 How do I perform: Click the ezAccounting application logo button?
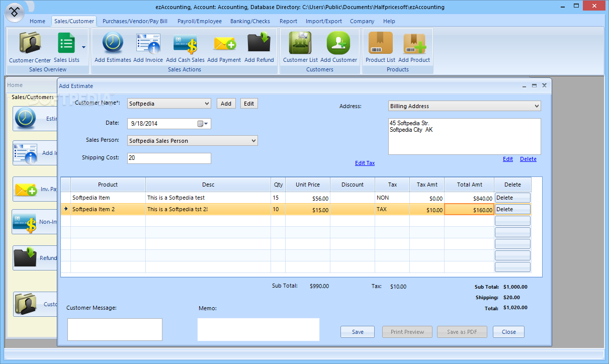[14, 12]
